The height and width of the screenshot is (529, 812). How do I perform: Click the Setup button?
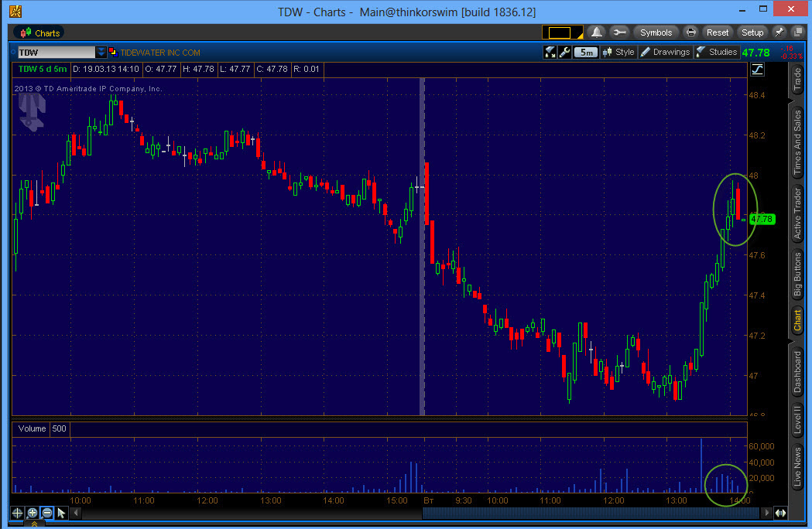[752, 32]
